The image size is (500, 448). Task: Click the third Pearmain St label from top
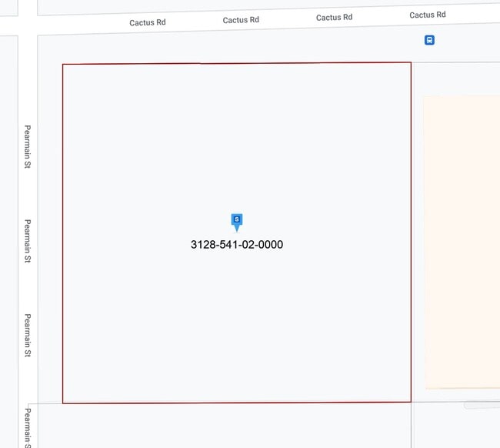pos(27,335)
